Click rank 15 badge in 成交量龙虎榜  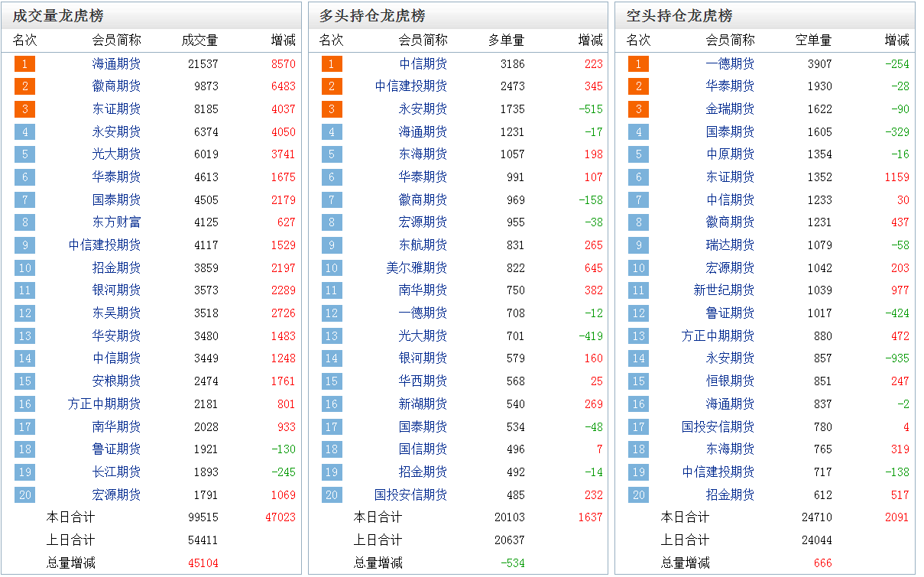[24, 381]
